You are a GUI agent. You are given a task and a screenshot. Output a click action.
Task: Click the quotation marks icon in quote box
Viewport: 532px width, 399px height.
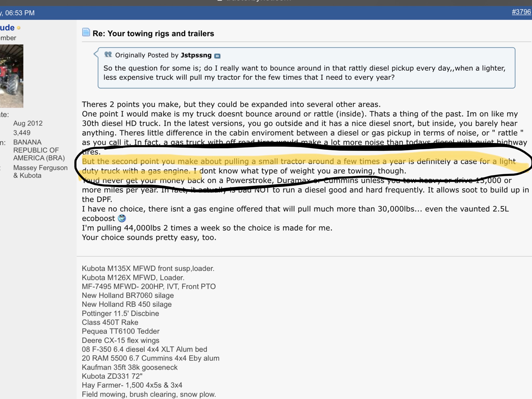108,55
